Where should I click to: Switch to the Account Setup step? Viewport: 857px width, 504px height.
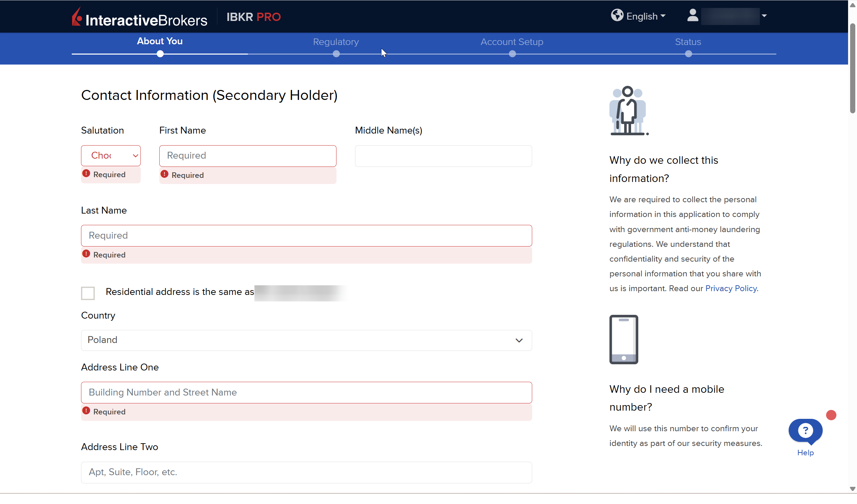coord(512,42)
